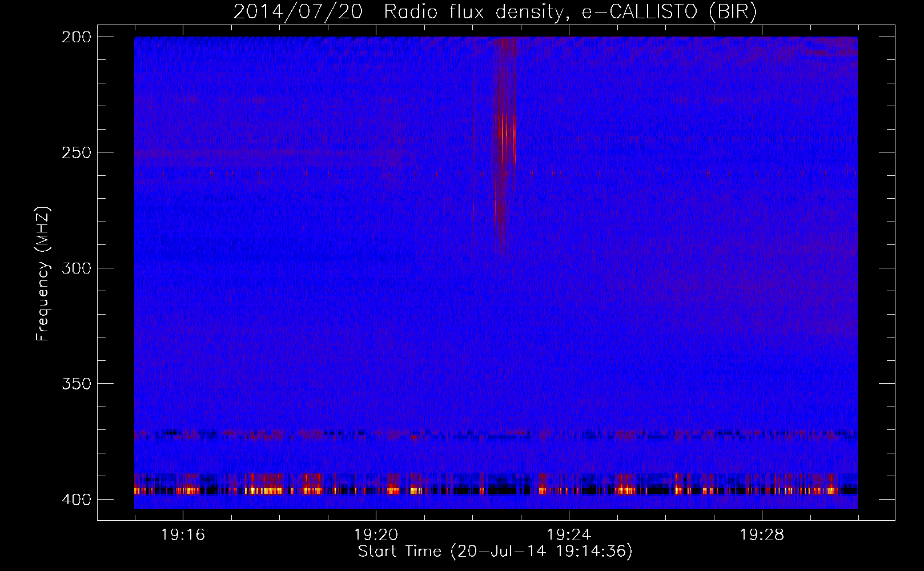
Task: Click the 250 frequency tick label
Action: pyautogui.click(x=77, y=152)
